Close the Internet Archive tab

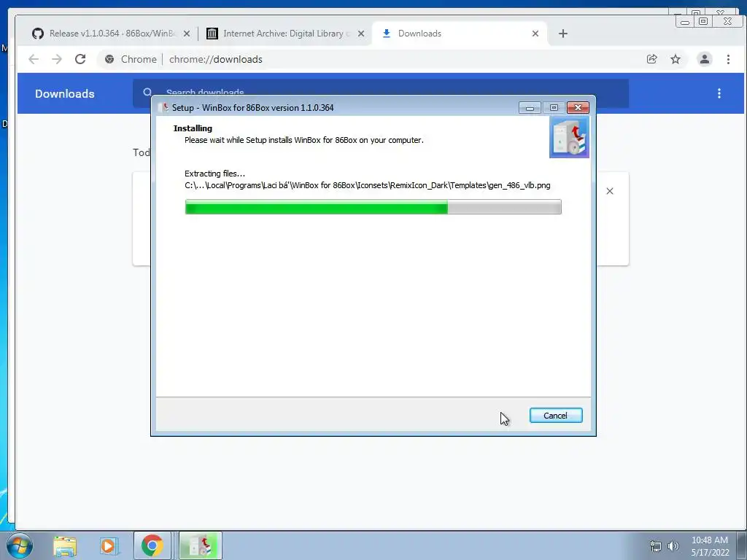tap(361, 34)
